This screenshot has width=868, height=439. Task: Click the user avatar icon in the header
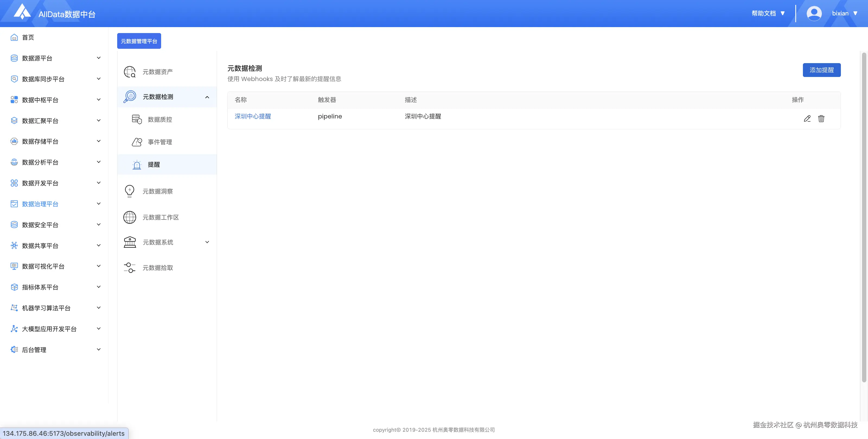tap(814, 14)
